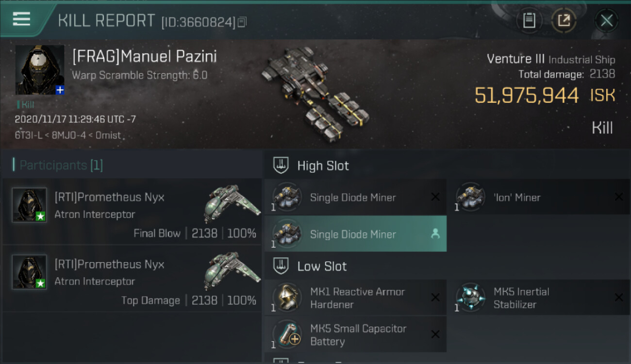Screen dimensions: 631x364
Task: Add Manuel Pazini as contact
Action: click(x=59, y=90)
